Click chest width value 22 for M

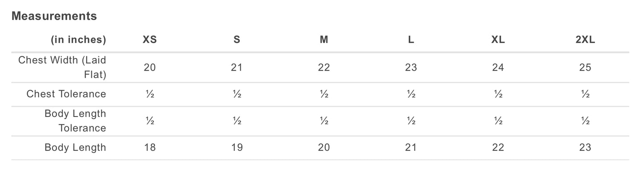tap(324, 67)
